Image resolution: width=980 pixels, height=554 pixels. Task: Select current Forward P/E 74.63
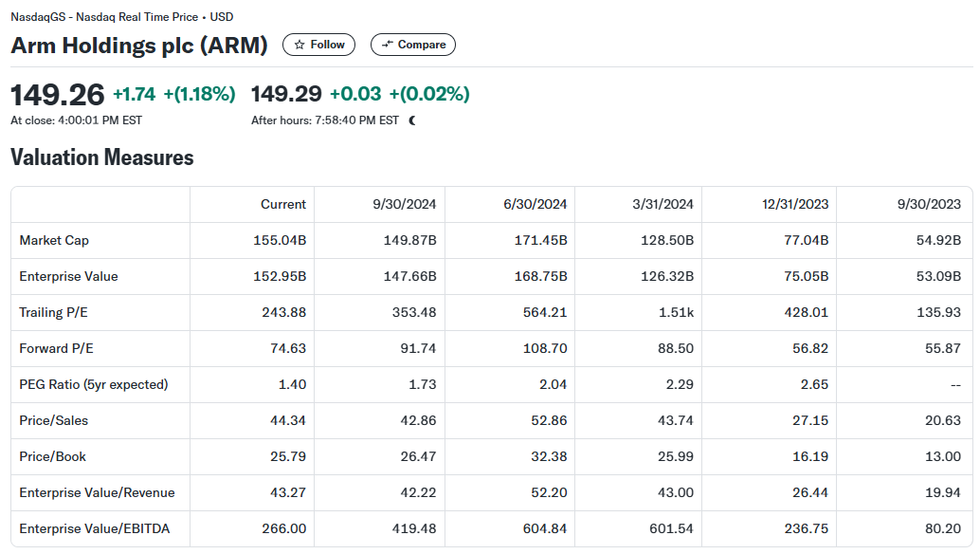(288, 349)
